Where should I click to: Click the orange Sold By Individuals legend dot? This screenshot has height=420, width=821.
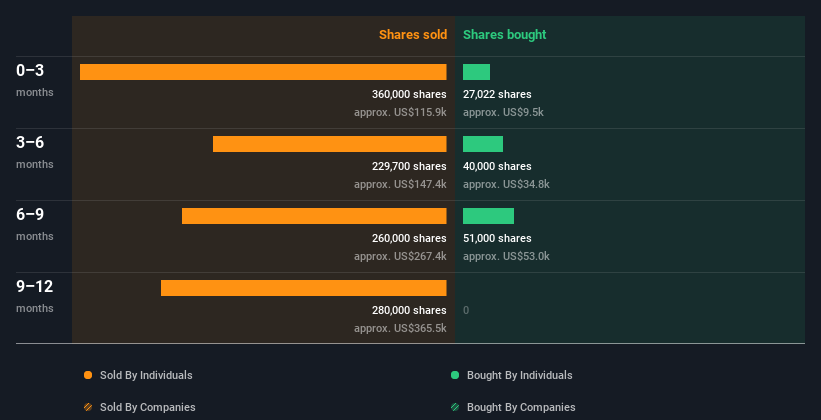pyautogui.click(x=88, y=375)
